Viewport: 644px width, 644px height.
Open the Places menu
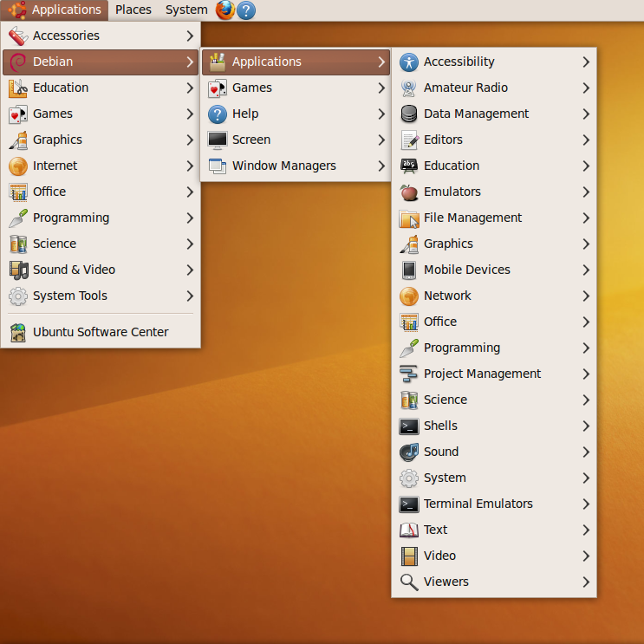133,10
